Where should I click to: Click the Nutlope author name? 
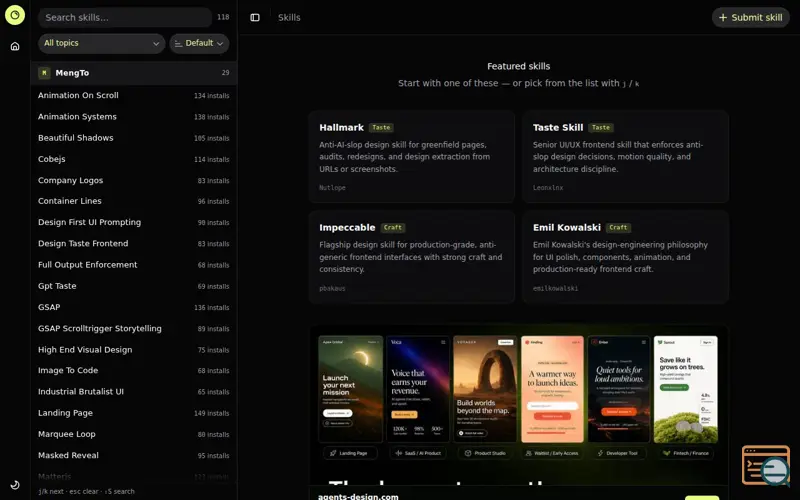(332, 188)
